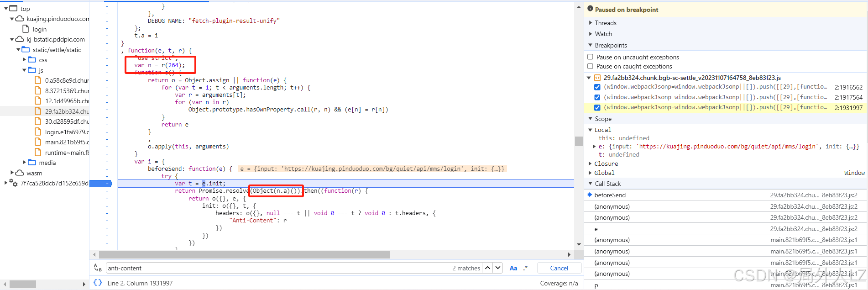The height and width of the screenshot is (290, 868).
Task: Click the css folder icon
Action: (32, 60)
